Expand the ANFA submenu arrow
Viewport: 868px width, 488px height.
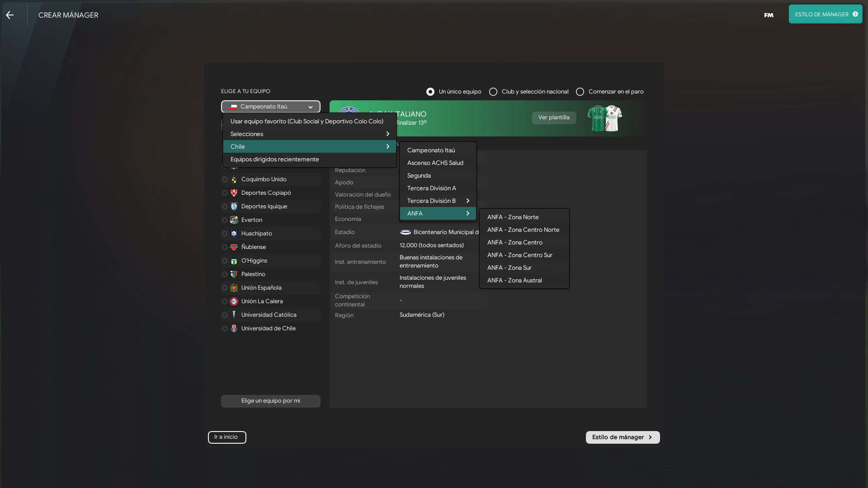point(467,213)
